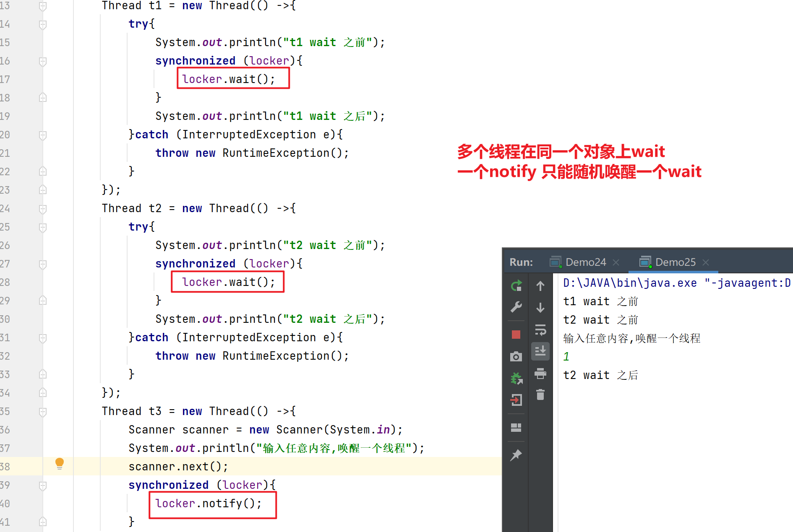
Task: Click the 'Run:' panel label
Action: click(x=521, y=262)
